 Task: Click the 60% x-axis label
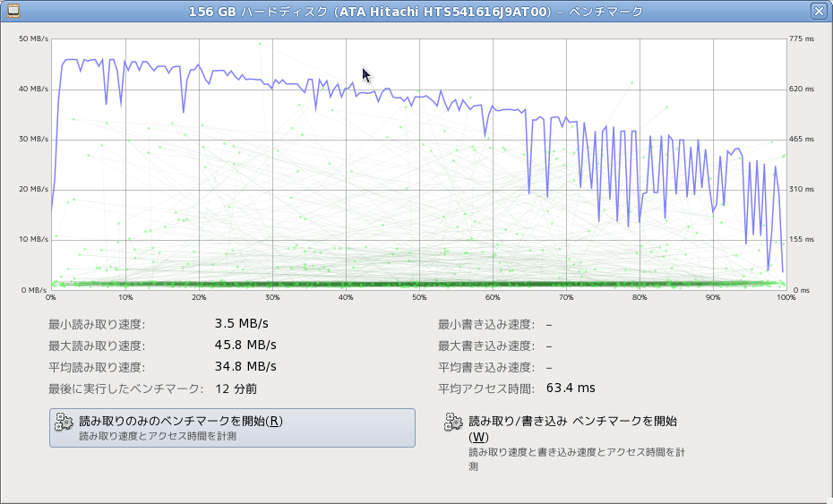pos(493,297)
